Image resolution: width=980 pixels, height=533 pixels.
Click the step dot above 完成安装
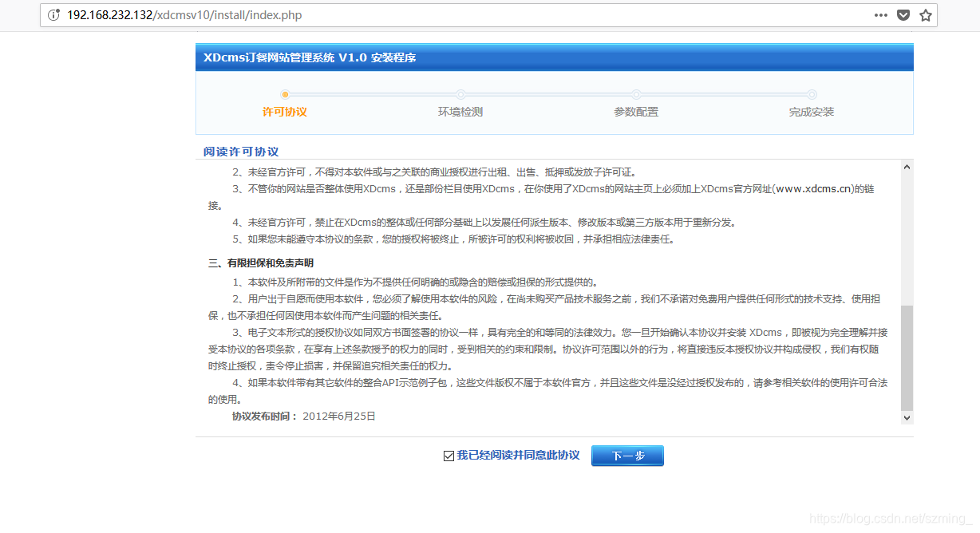[812, 94]
